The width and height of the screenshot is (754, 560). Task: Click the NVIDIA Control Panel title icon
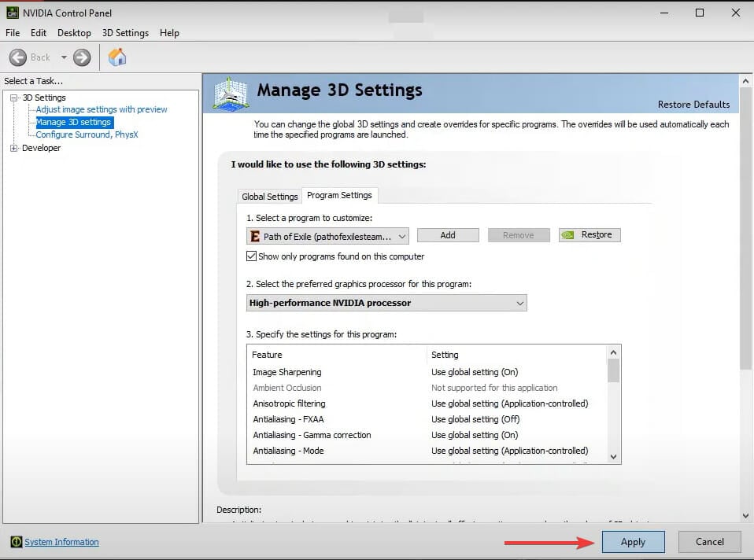[12, 13]
